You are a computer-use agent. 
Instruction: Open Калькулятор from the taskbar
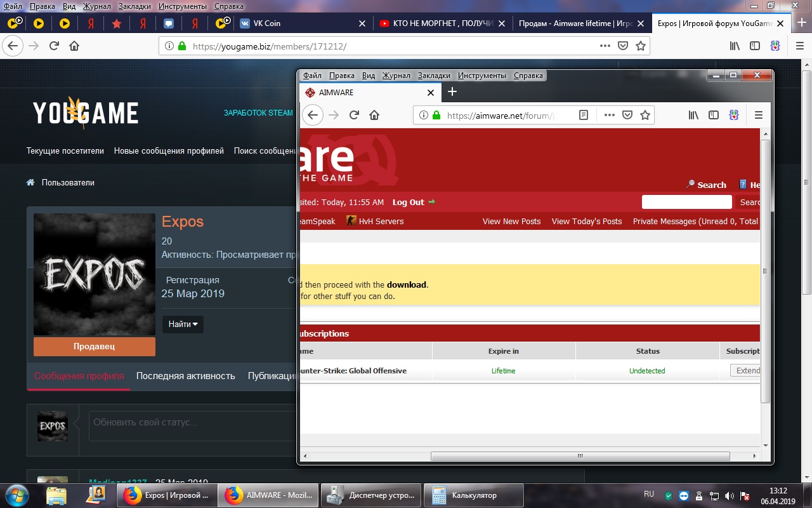(474, 495)
